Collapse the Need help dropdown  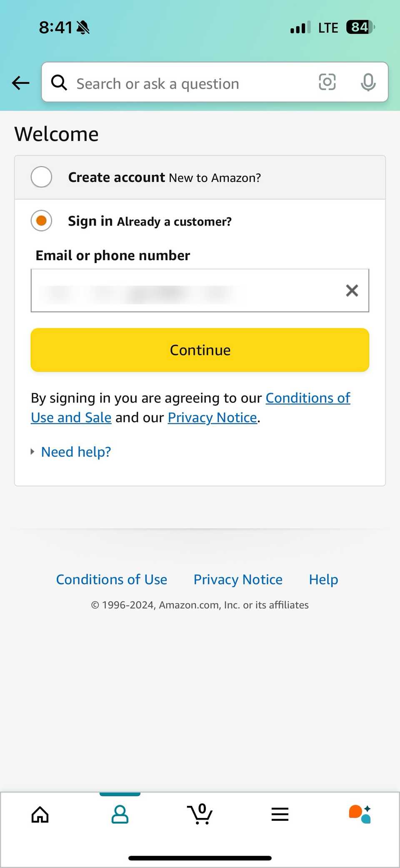click(x=75, y=452)
